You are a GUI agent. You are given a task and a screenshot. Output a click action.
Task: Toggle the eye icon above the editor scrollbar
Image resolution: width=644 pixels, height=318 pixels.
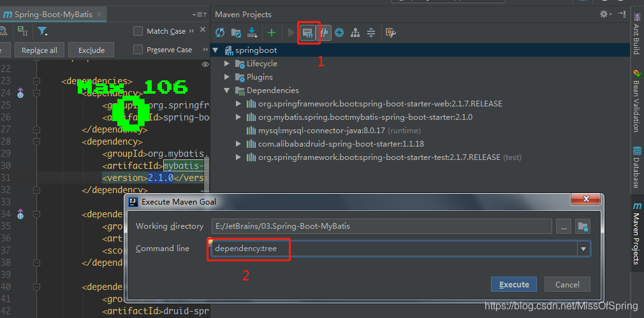click(205, 64)
